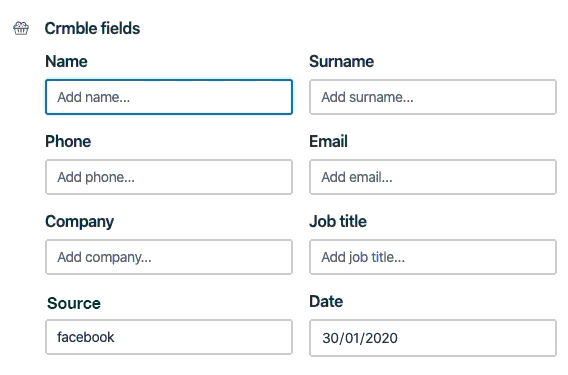Click the Crmble fields section heading
The image size is (568, 375).
92,28
